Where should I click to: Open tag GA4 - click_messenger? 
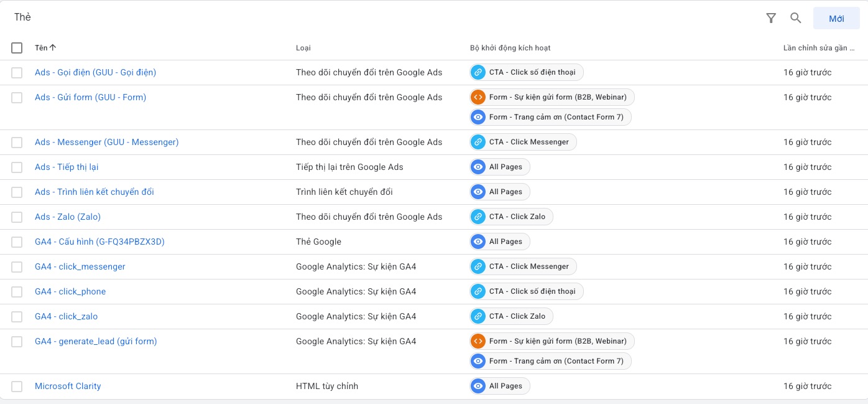tap(80, 266)
